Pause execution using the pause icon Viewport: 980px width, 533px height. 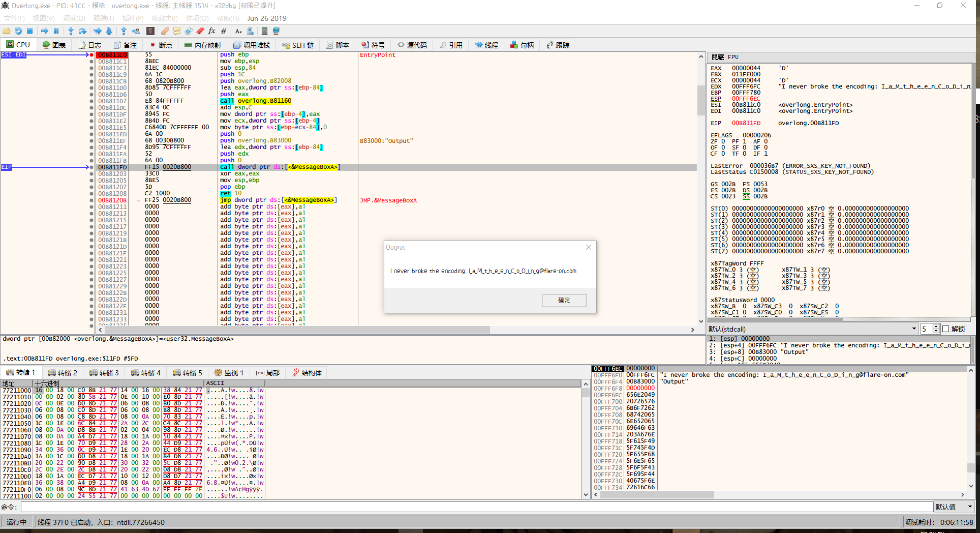click(x=56, y=31)
